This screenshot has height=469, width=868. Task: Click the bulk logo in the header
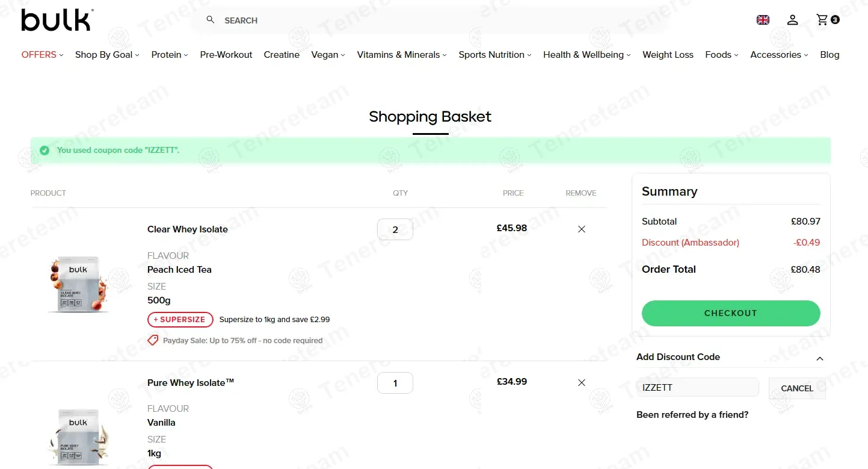(57, 20)
